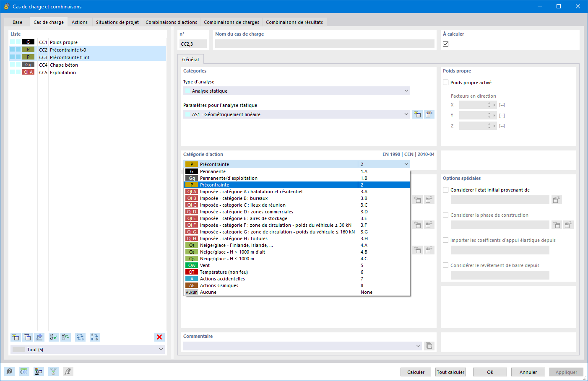Click the fx formula icon in bottom bar
The image size is (588, 381).
(x=68, y=371)
